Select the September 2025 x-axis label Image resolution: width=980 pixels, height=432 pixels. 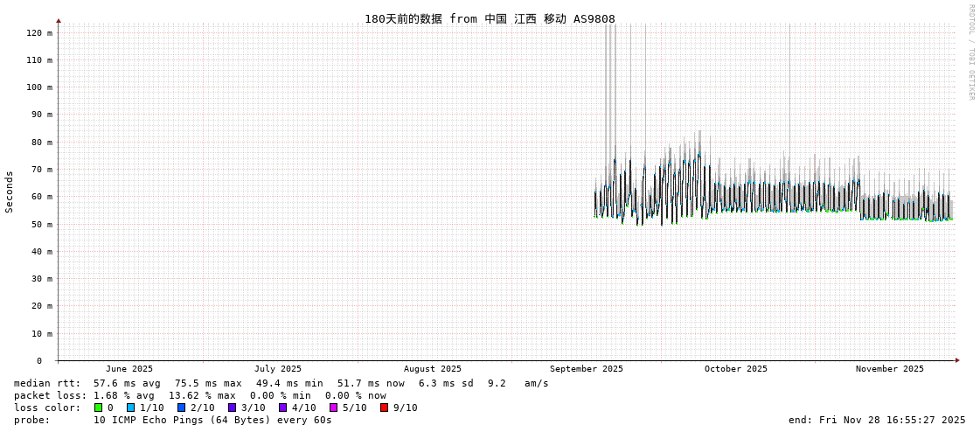586,369
